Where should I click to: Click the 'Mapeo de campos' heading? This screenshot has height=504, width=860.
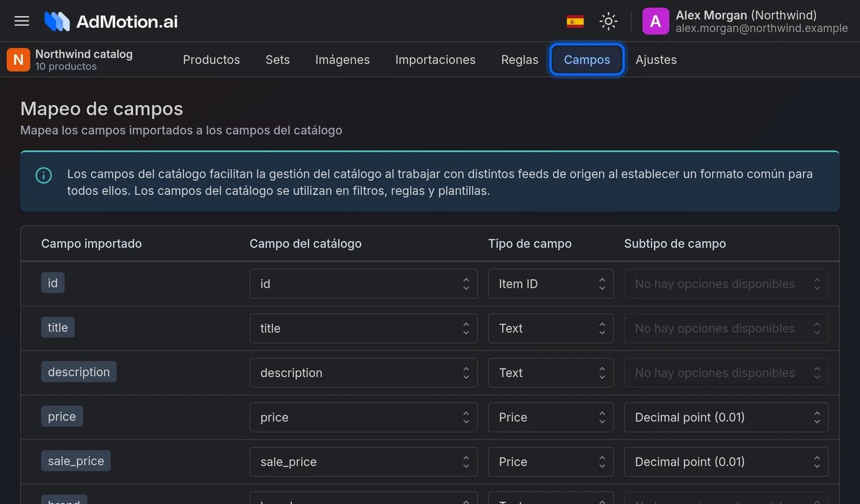pos(102,109)
